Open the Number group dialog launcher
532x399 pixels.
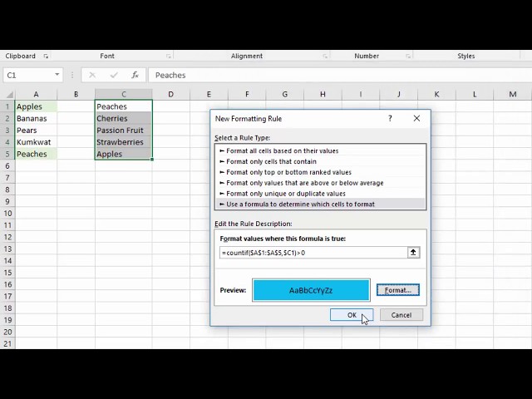(x=408, y=57)
